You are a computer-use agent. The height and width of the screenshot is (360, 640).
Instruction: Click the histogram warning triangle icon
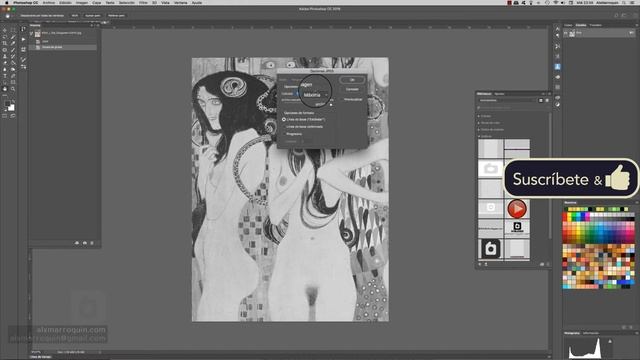point(610,341)
